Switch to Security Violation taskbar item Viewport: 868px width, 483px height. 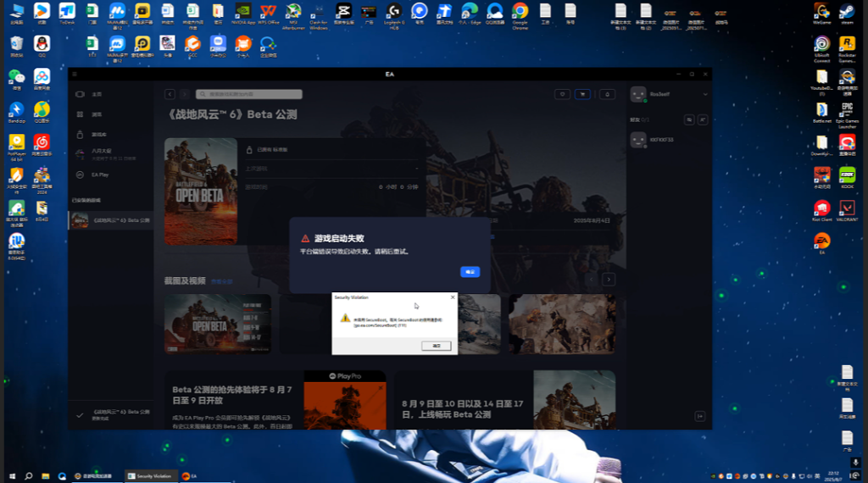point(150,476)
